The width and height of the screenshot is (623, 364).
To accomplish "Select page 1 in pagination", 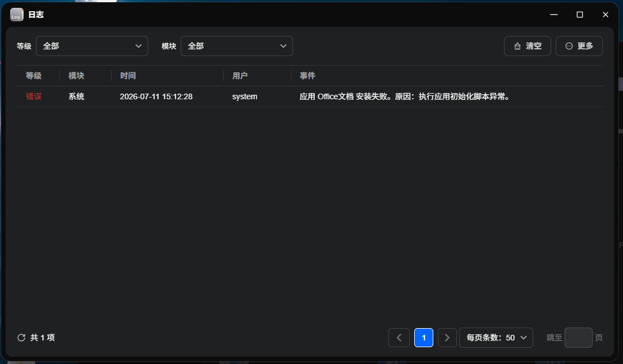I will 424,338.
